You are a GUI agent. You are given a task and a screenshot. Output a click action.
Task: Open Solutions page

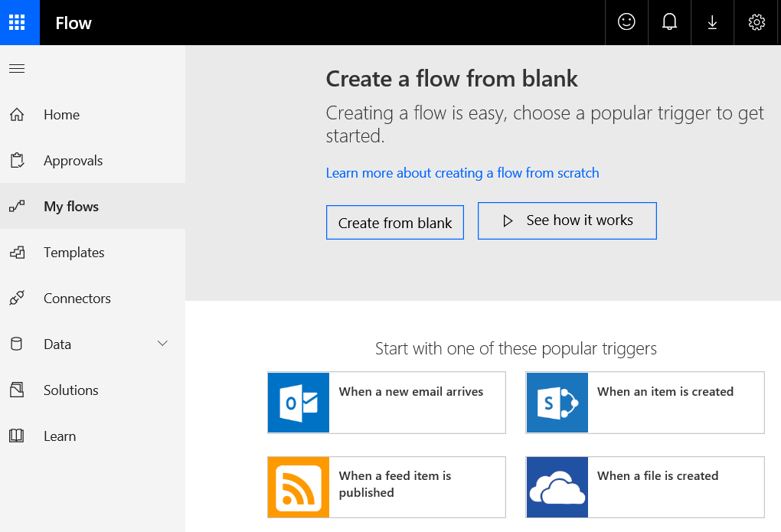[93, 390]
